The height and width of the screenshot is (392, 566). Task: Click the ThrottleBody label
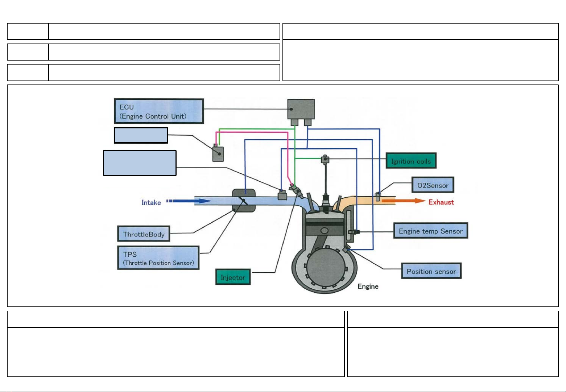144,234
